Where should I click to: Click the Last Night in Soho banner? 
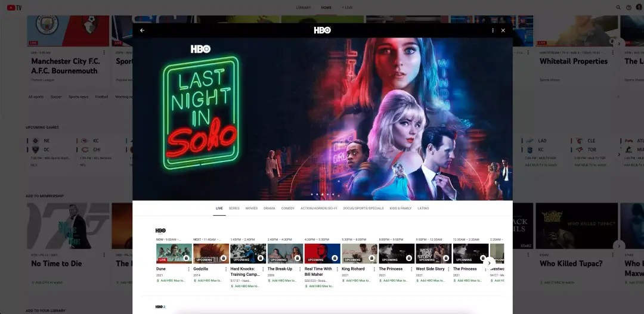pos(323,119)
